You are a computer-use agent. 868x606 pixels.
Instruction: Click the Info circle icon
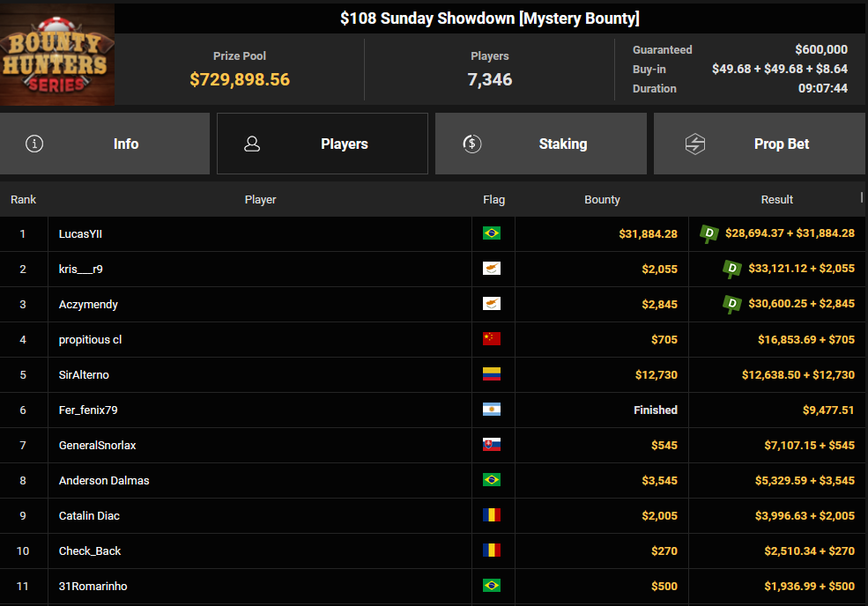click(x=34, y=144)
